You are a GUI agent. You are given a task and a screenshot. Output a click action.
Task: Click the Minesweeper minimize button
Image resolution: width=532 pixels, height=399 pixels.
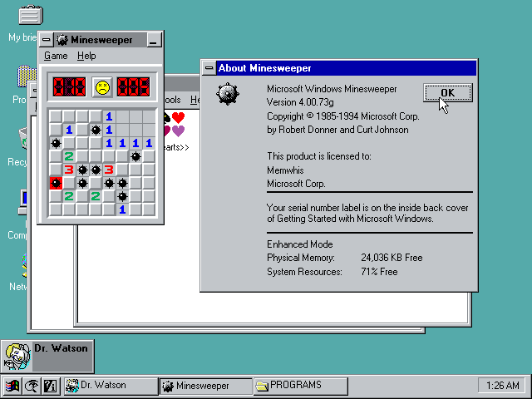click(x=153, y=40)
